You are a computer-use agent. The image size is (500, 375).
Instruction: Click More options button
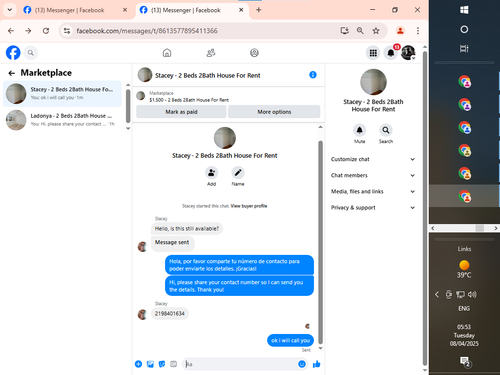[x=274, y=112]
